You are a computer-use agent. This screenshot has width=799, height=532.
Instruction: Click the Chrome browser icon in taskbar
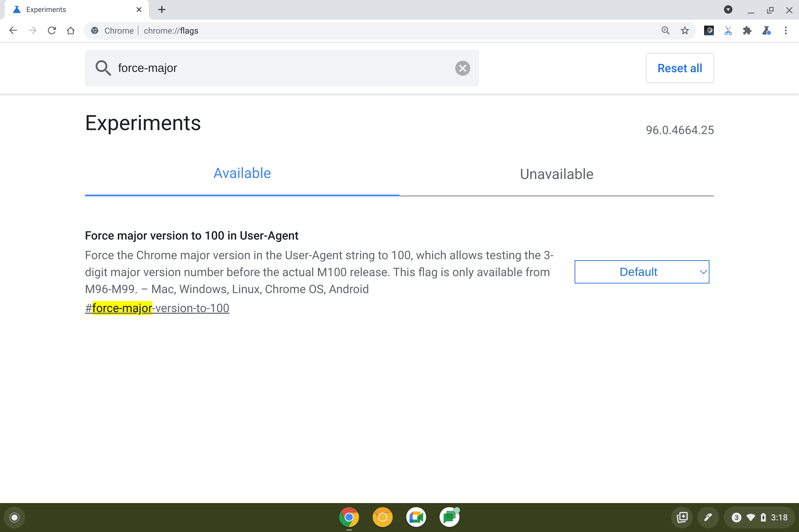(x=349, y=517)
